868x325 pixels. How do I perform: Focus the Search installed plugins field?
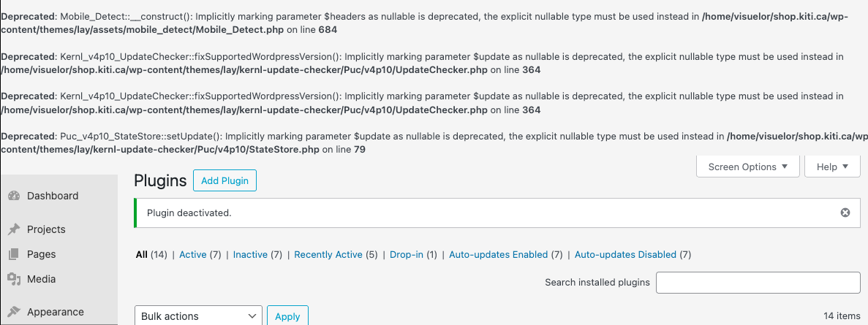(x=758, y=283)
